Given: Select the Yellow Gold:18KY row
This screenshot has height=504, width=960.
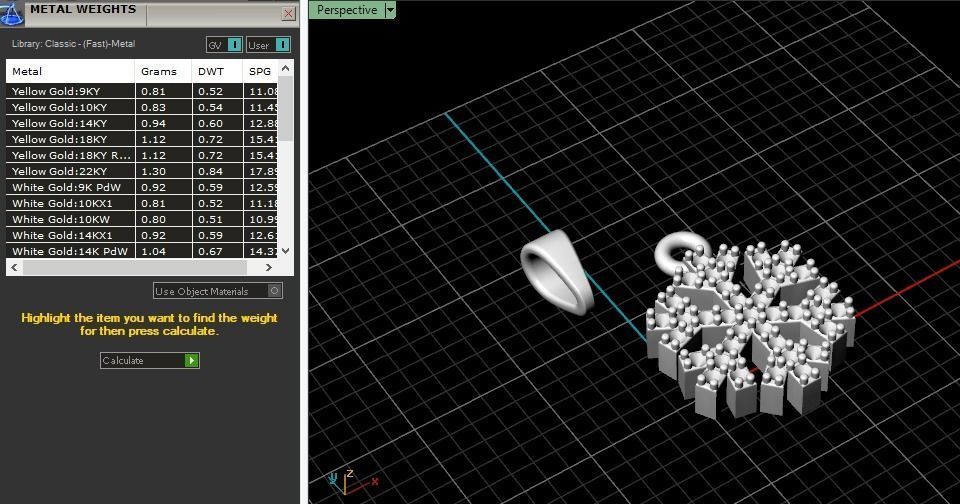Looking at the screenshot, I should pyautogui.click(x=142, y=139).
